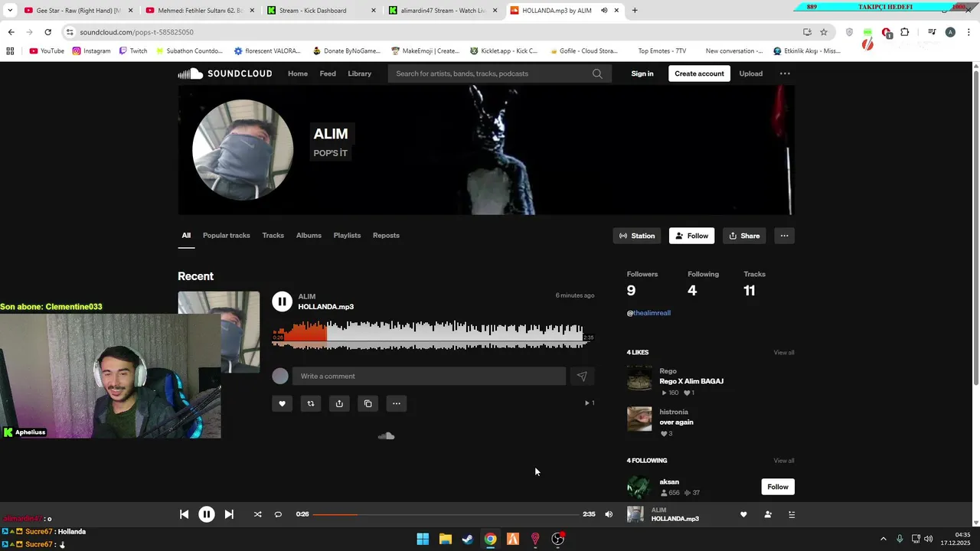This screenshot has width=980, height=551.
Task: Start the ALIM Station
Action: 637,236
